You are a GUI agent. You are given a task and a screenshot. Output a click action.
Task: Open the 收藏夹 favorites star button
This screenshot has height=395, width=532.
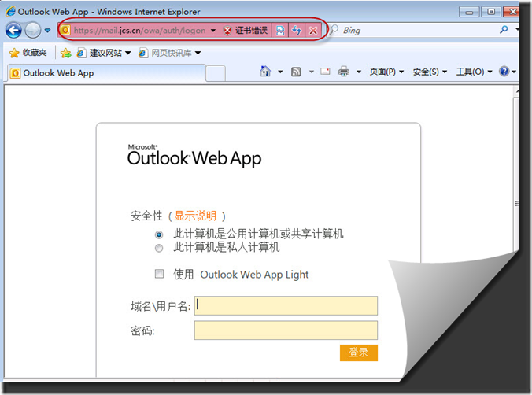(28, 53)
